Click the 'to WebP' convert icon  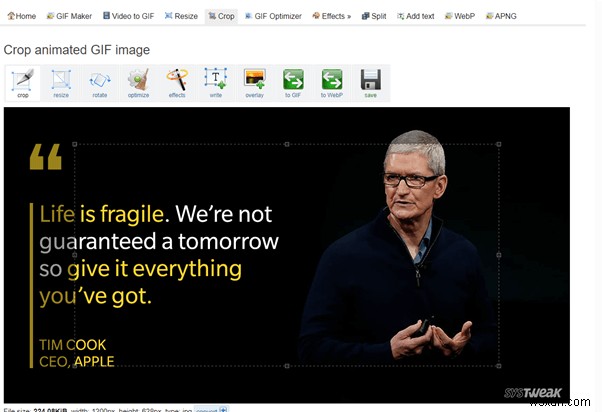click(332, 83)
